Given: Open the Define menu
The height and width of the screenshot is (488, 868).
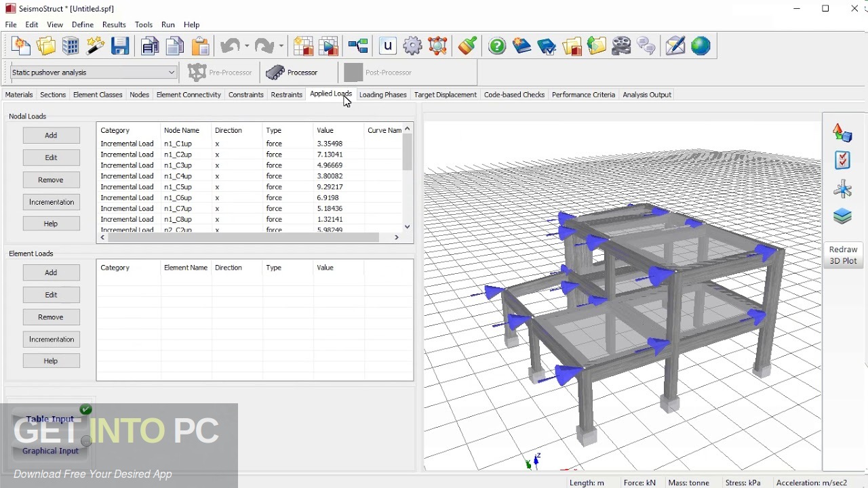Looking at the screenshot, I should [83, 24].
